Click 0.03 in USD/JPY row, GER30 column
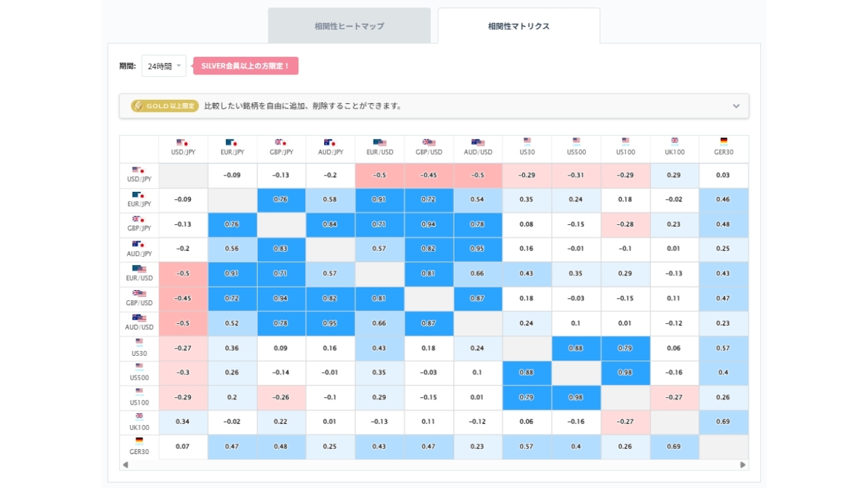Screen dimensions: 868x488 click(x=724, y=176)
